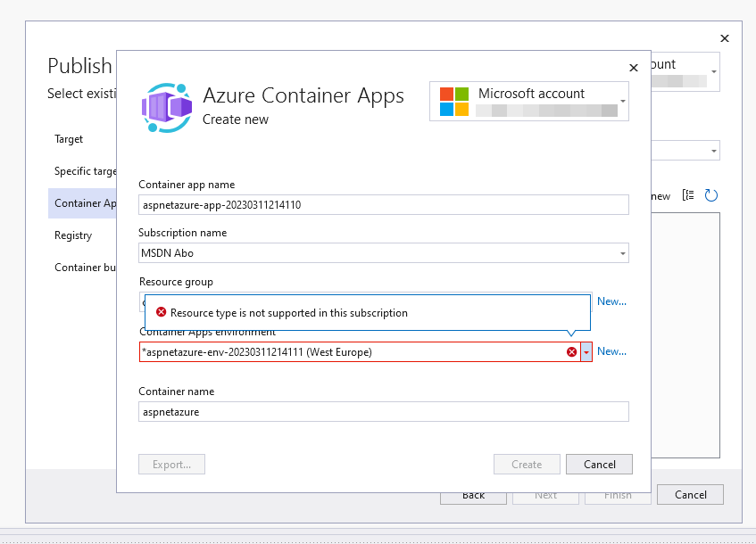The width and height of the screenshot is (756, 544).
Task: Click the Export button
Action: [x=171, y=465]
